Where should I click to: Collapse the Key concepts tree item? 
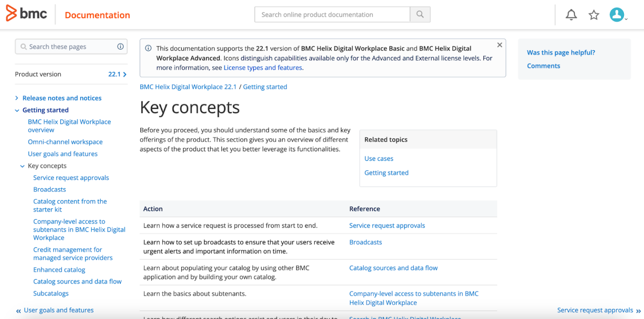(x=22, y=166)
